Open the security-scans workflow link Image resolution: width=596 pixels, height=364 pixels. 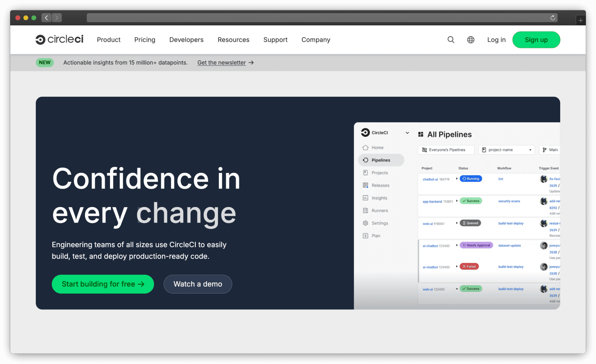pos(509,201)
